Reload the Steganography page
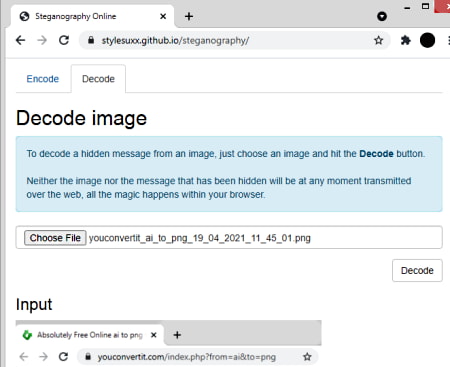 click(64, 40)
